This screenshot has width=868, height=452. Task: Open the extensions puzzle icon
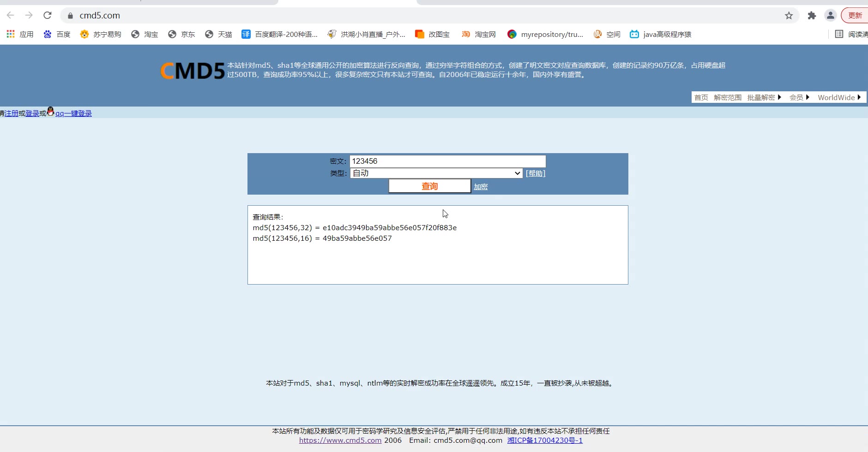(x=812, y=16)
